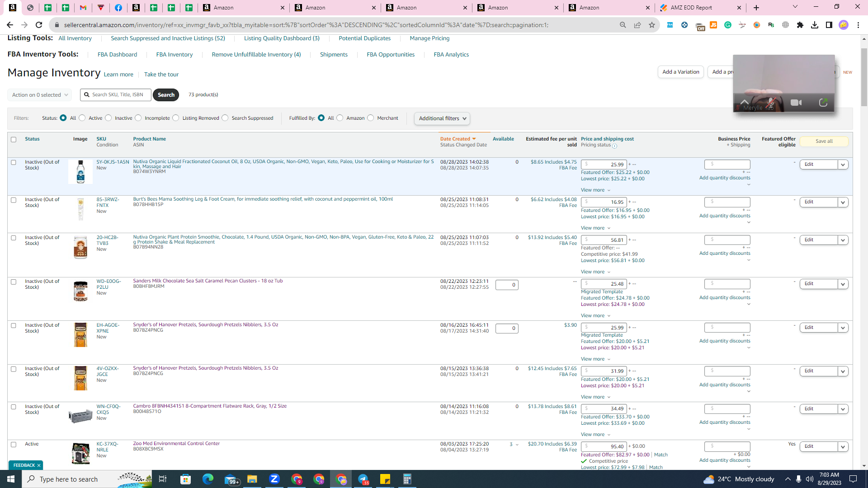Click Add a Variation button
Viewport: 868px width, 488px height.
click(681, 72)
